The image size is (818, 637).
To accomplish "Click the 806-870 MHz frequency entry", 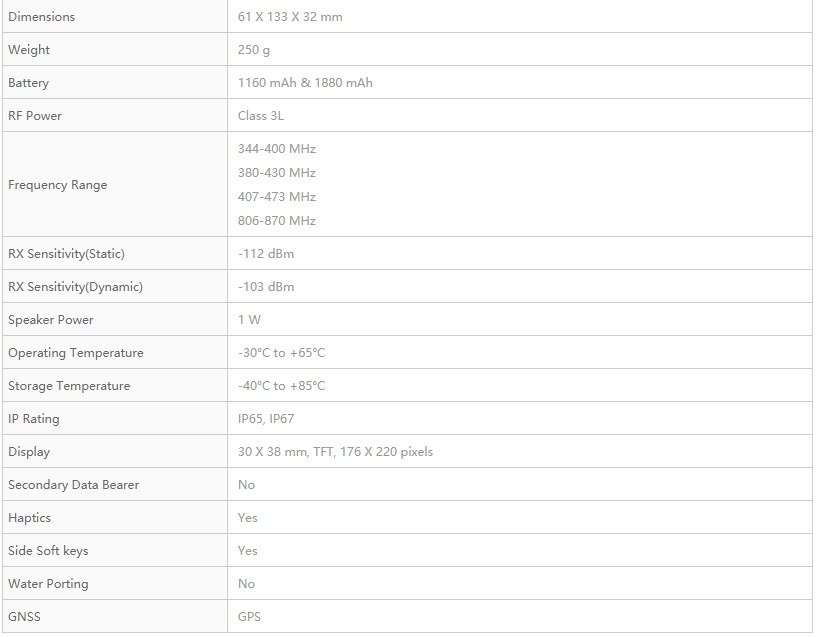I will pos(276,221).
